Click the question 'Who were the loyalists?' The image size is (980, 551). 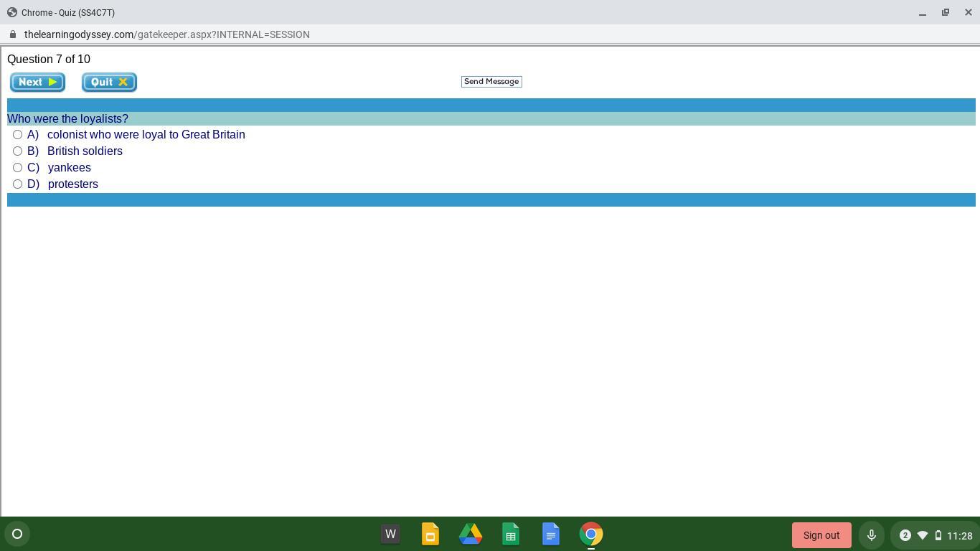[67, 118]
